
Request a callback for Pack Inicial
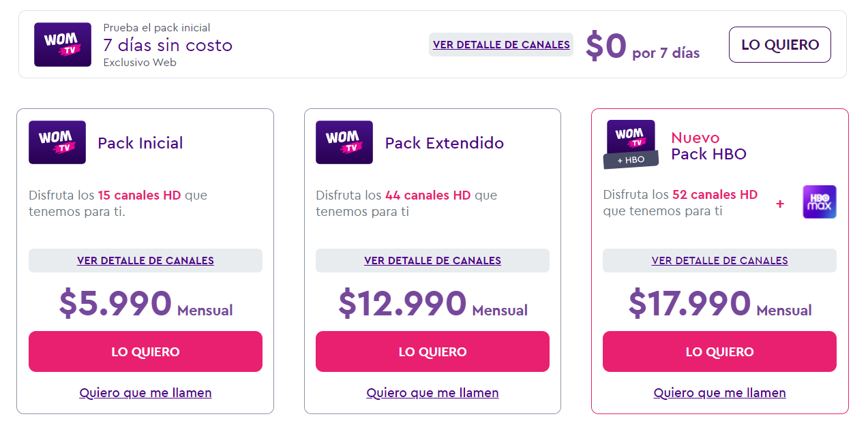pyautogui.click(x=145, y=393)
